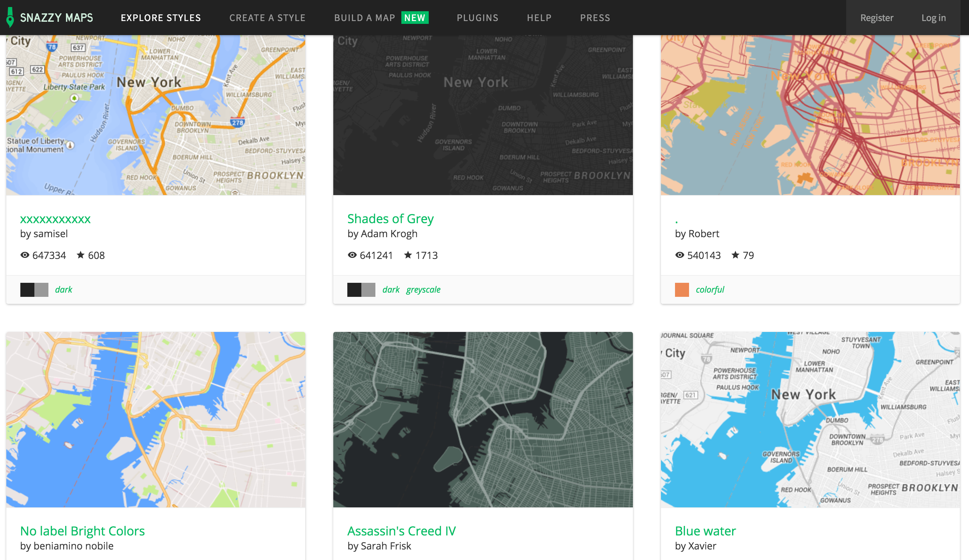This screenshot has height=560, width=969.
Task: Click the views eye icon beside 540143
Action: (x=680, y=255)
